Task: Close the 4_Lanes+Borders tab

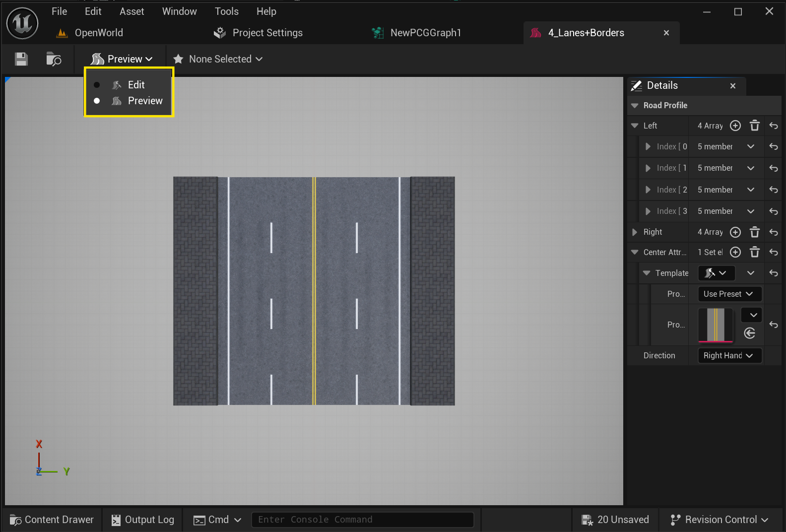Action: point(666,33)
